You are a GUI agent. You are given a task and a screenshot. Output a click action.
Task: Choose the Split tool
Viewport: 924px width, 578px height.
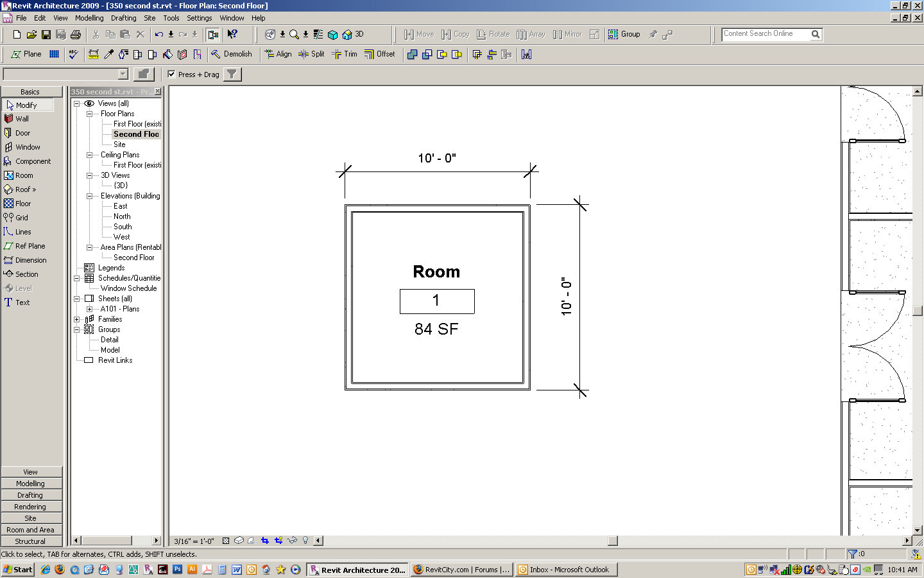[312, 55]
